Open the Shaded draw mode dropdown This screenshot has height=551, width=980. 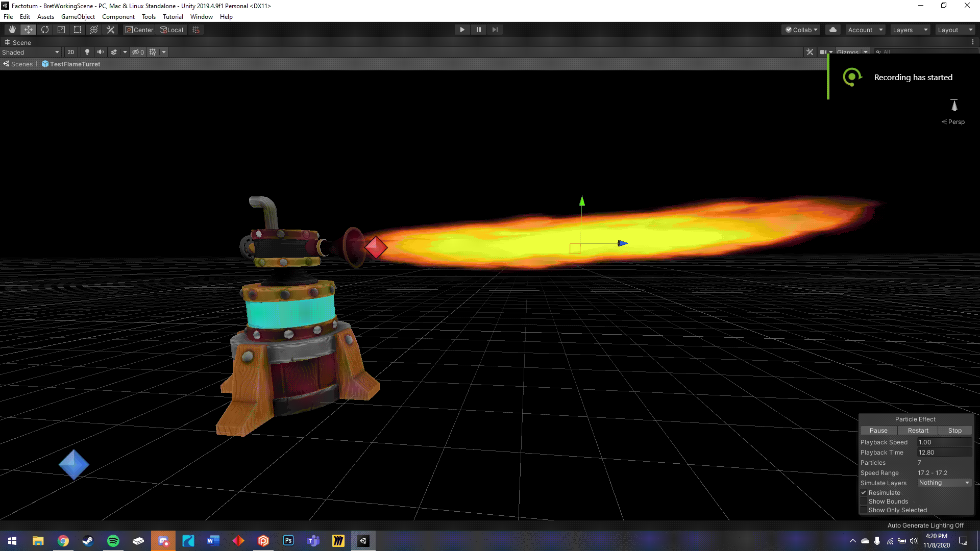tap(31, 52)
